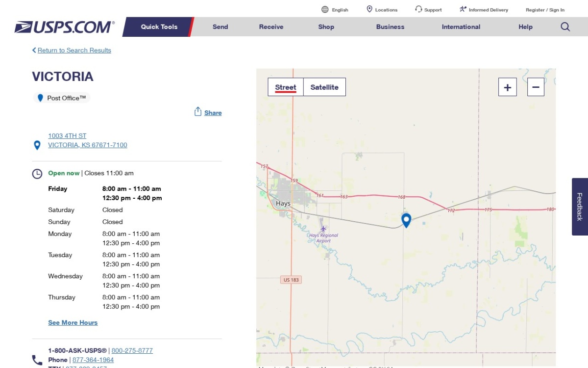Click the Share link

pos(213,113)
